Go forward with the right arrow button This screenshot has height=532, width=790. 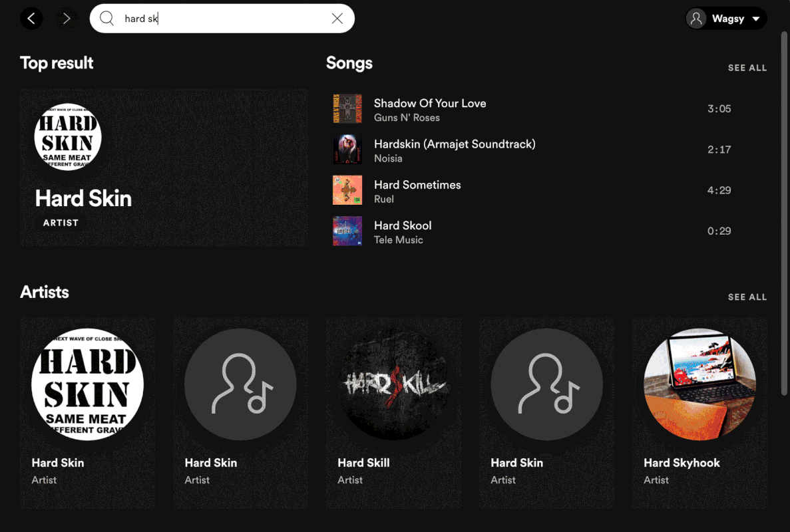pos(67,19)
